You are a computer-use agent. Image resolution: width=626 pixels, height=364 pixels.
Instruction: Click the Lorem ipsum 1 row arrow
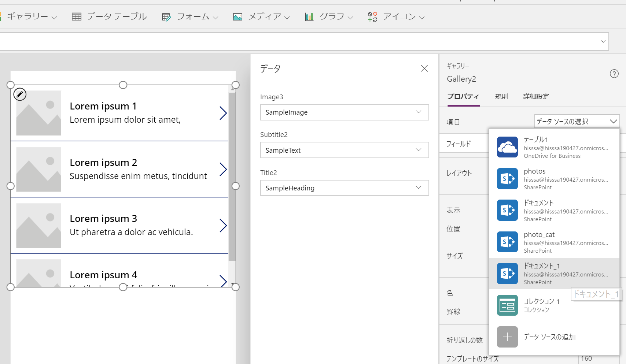click(x=223, y=113)
